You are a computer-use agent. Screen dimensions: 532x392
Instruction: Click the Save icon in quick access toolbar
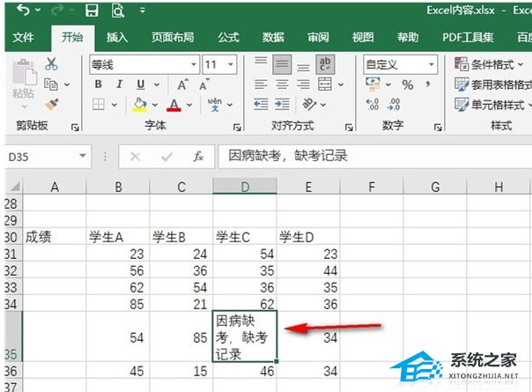(x=92, y=11)
